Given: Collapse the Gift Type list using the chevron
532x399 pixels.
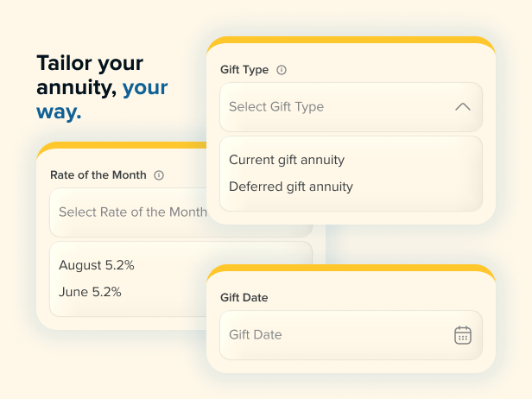Looking at the screenshot, I should pyautogui.click(x=463, y=107).
